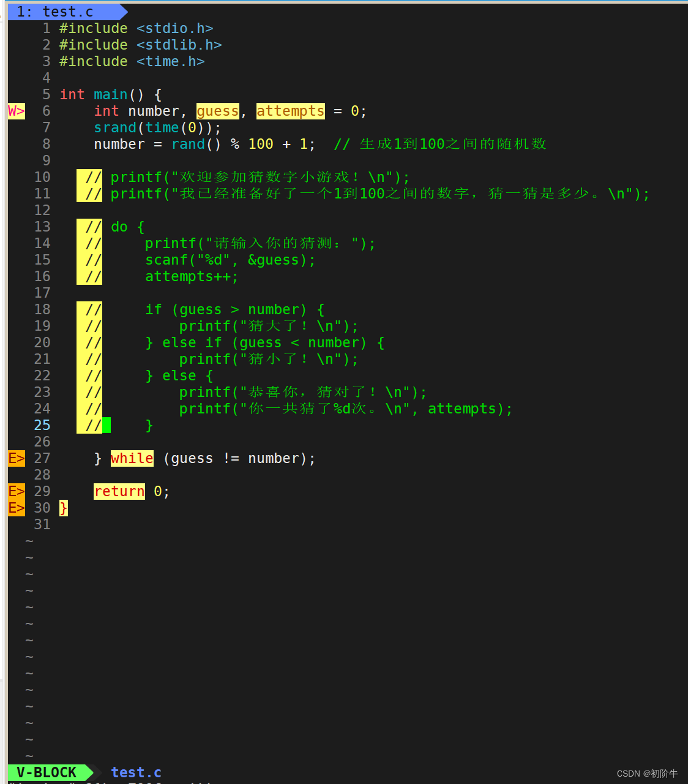Image resolution: width=688 pixels, height=784 pixels.
Task: Click the commented scanf statement on line 15
Action: [230, 260]
